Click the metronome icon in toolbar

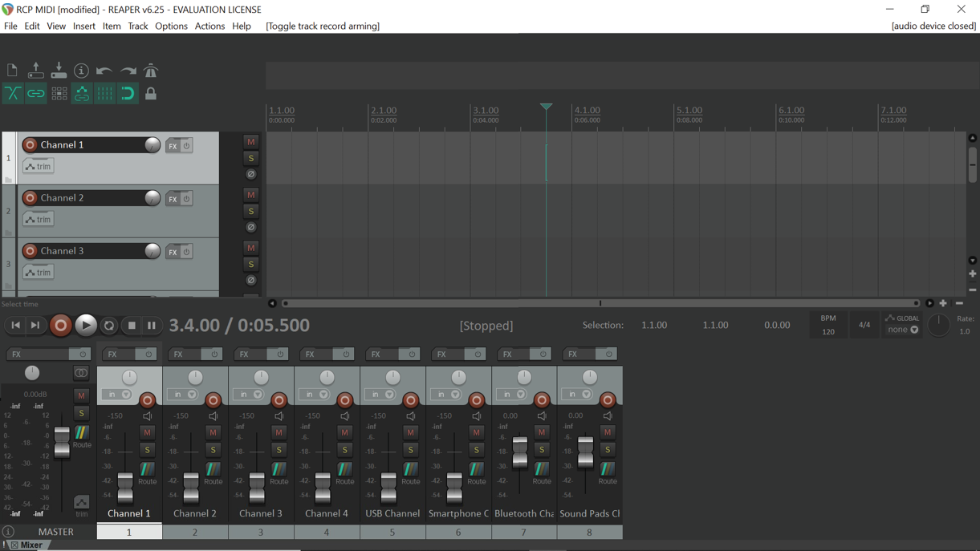tap(151, 71)
